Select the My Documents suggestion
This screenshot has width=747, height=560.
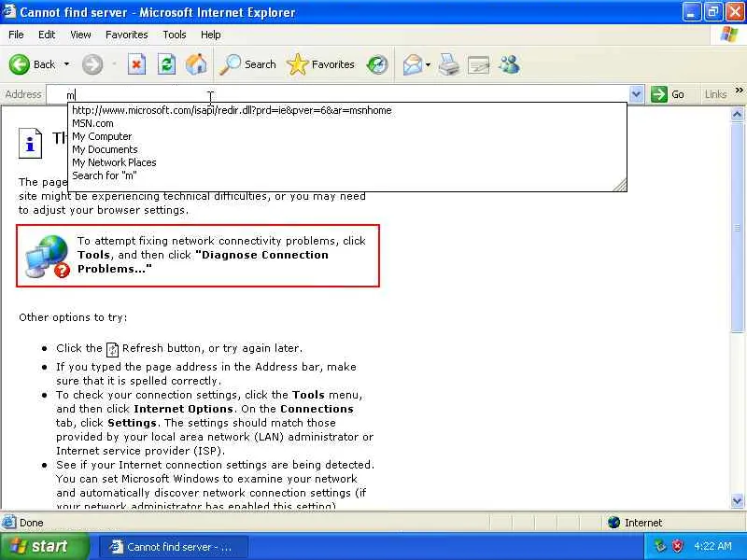click(347, 149)
